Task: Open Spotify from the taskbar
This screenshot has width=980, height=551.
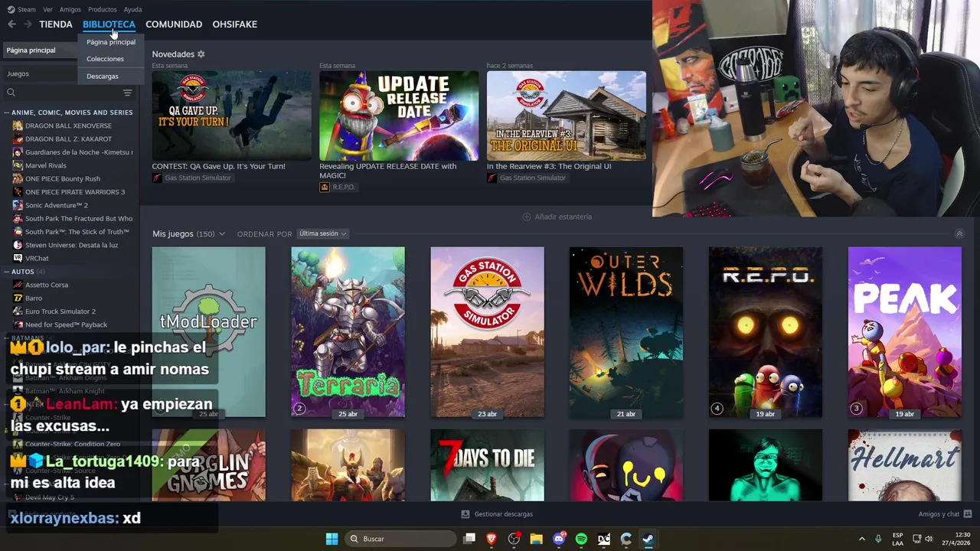Action: point(581,539)
